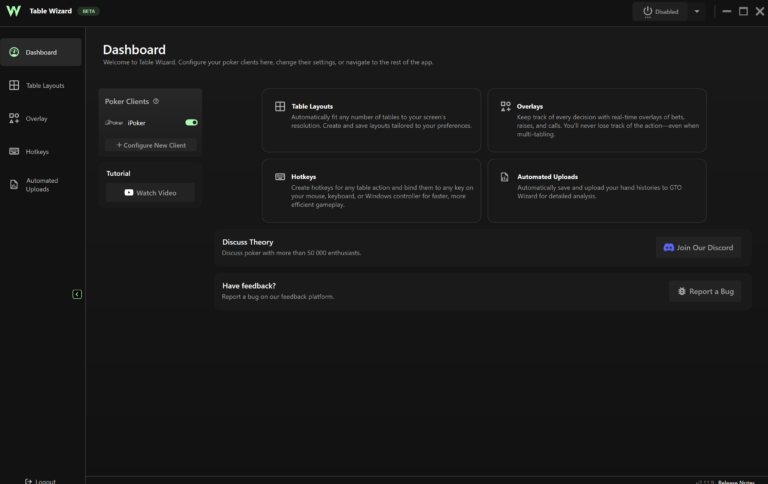Click the Poker Clients help icon
The image size is (768, 484).
[x=156, y=101]
